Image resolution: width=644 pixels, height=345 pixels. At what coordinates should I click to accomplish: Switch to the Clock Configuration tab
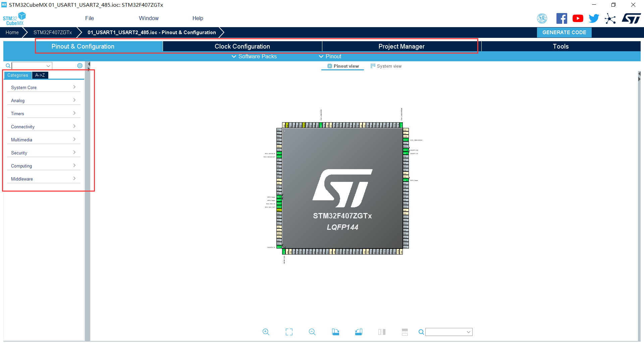pyautogui.click(x=242, y=46)
